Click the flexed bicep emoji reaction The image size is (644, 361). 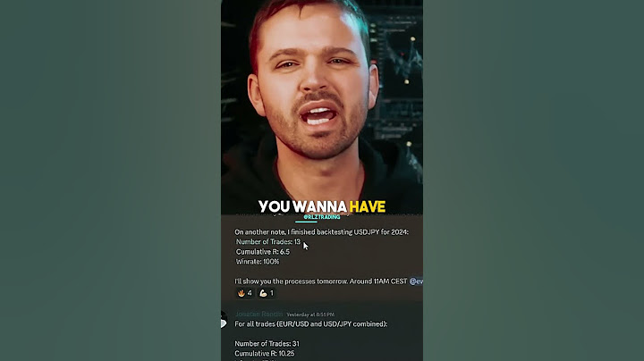coord(267,293)
